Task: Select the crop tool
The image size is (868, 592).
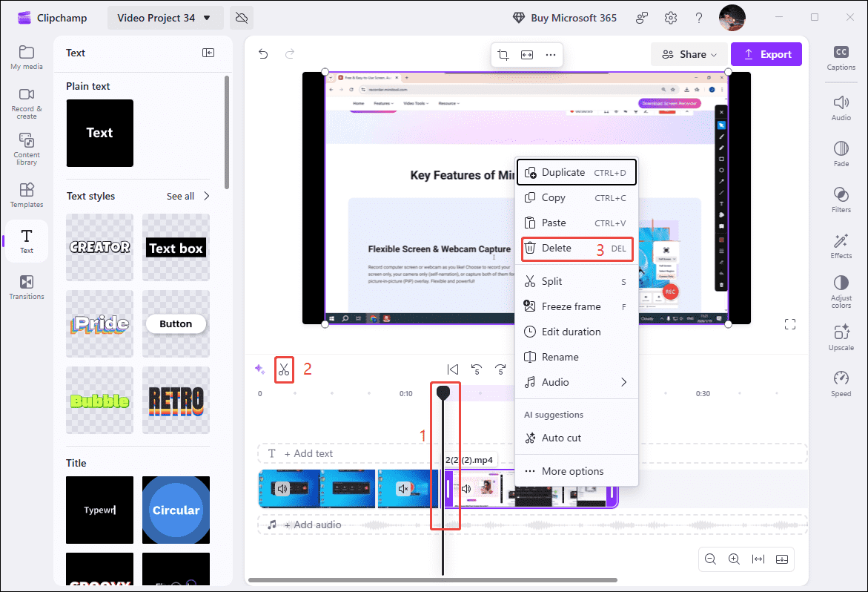Action: (x=503, y=54)
